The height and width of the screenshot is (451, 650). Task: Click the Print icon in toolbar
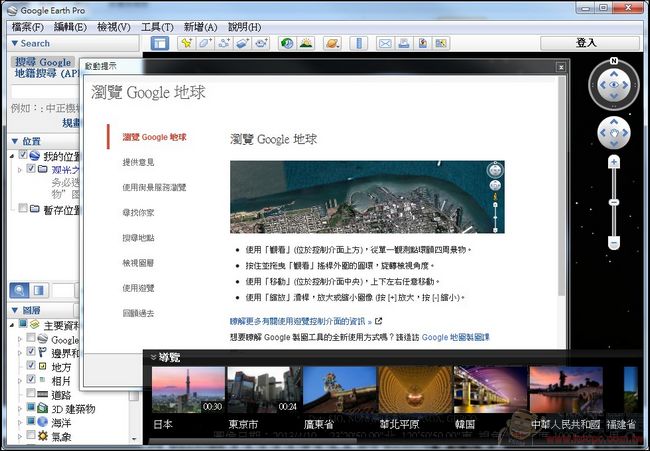[404, 43]
